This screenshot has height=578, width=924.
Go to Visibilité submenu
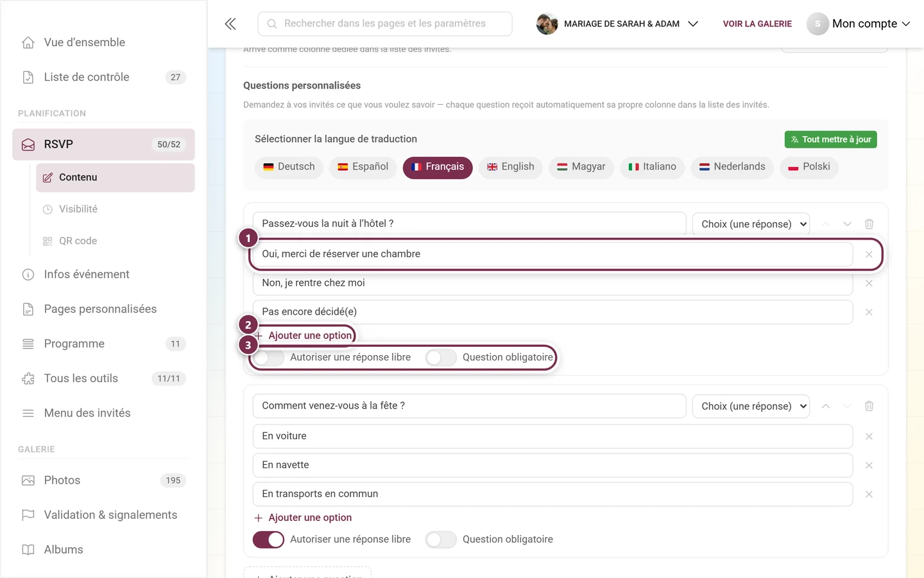tap(116, 209)
